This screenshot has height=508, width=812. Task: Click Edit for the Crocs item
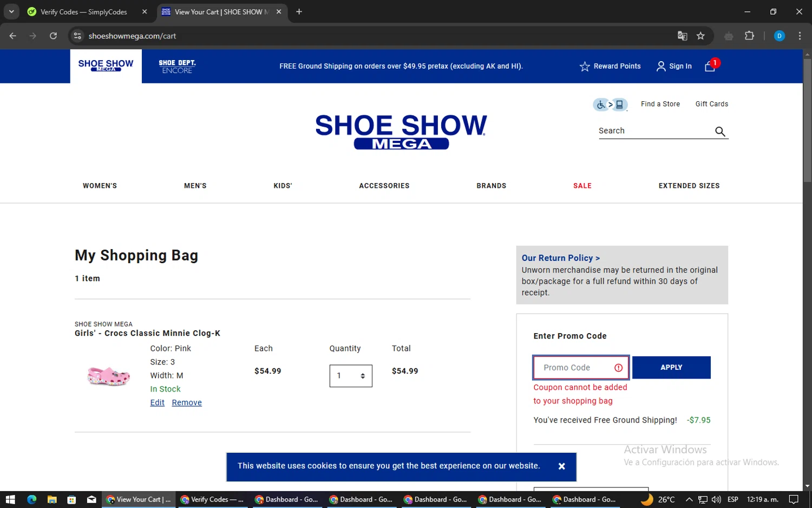(157, 402)
